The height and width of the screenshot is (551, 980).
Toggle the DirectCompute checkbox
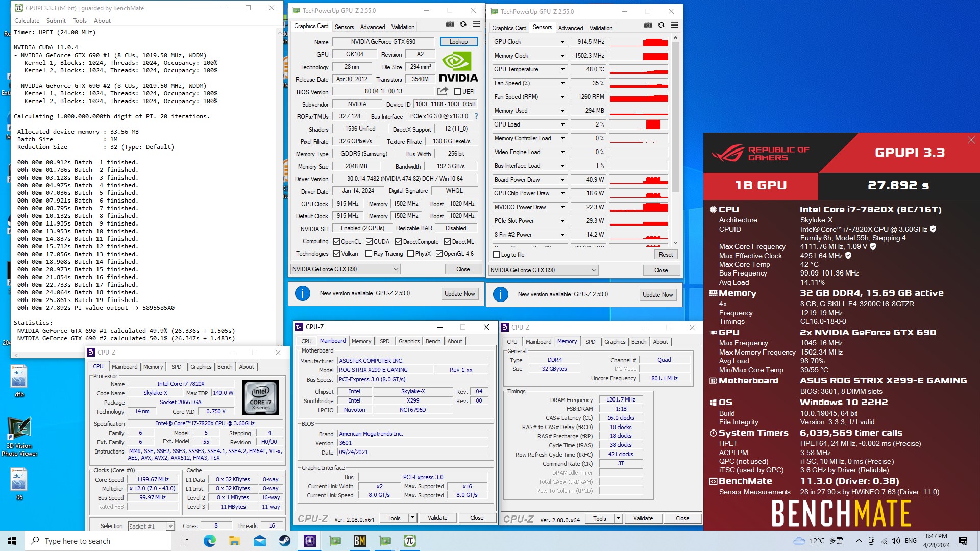click(x=398, y=242)
